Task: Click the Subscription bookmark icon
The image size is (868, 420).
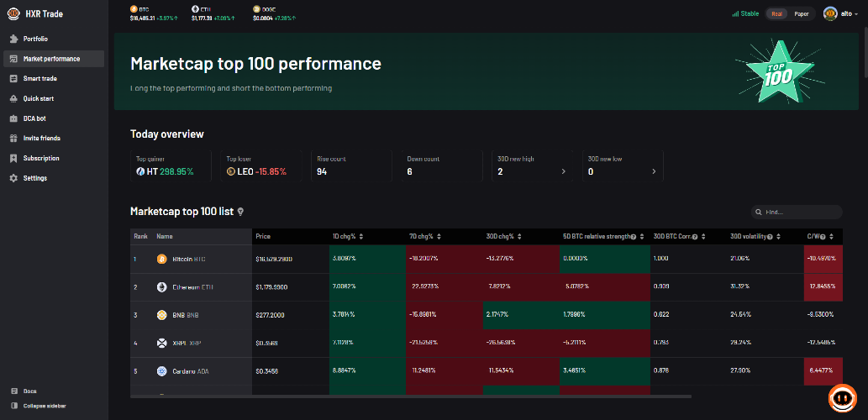Action: [x=13, y=158]
